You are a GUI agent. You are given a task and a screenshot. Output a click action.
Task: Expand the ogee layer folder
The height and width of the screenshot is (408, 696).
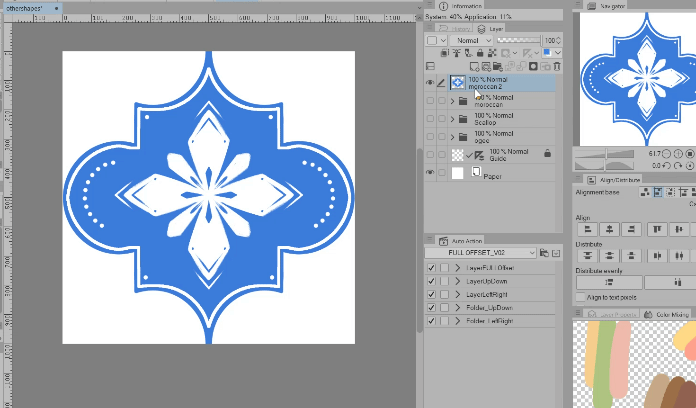(453, 136)
